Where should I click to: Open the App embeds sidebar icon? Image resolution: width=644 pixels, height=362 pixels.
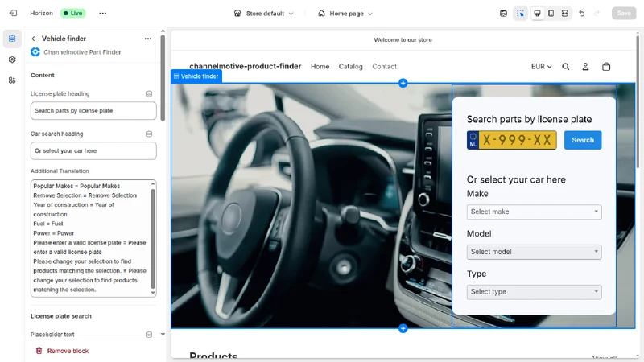tap(12, 80)
